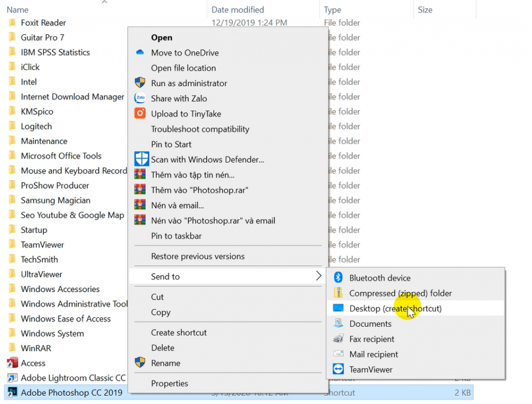The width and height of the screenshot is (532, 404).
Task: Choose Desktop (create shortcut) option
Action: point(395,308)
